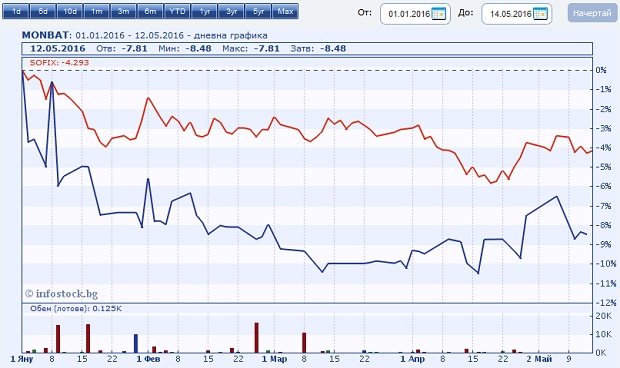Choose the 1m period button
This screenshot has height=368, width=620.
pos(96,11)
